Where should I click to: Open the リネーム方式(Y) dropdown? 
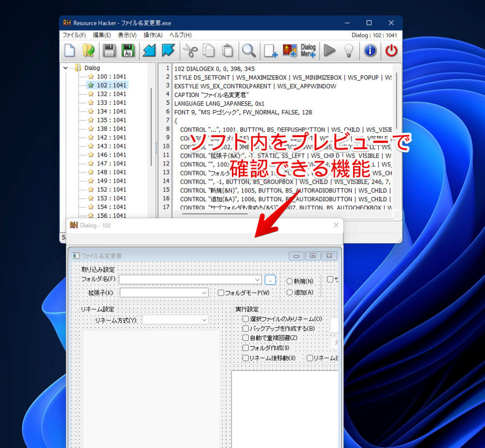pos(204,320)
